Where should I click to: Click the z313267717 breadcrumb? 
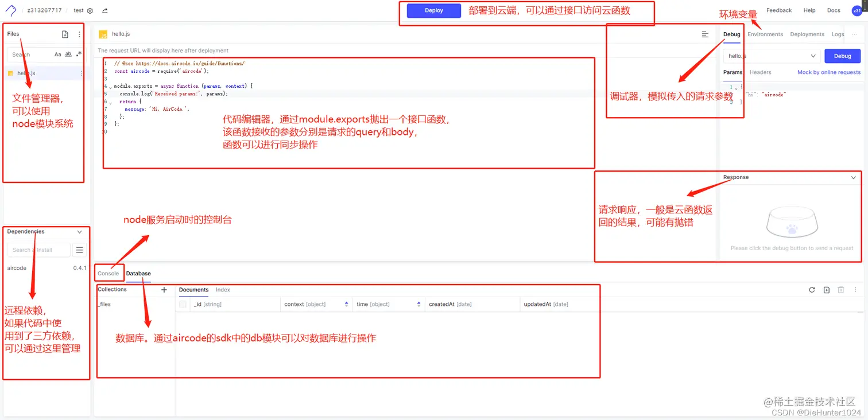pos(45,11)
